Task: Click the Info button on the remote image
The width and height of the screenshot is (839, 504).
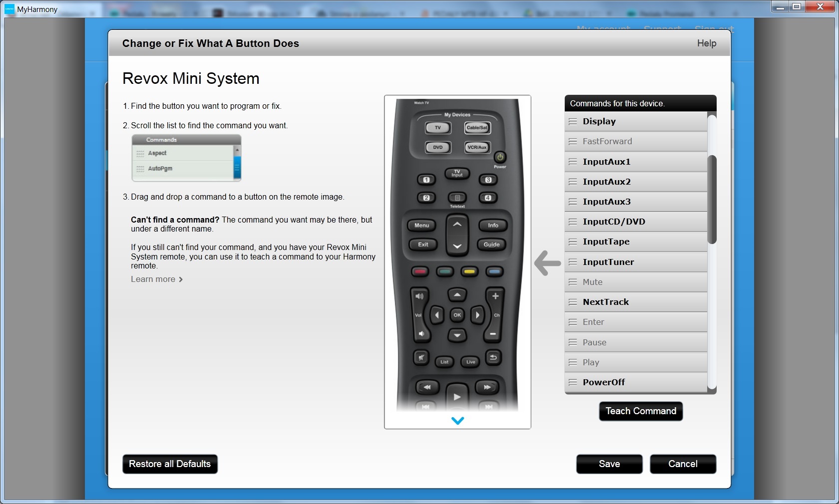Action: (493, 226)
